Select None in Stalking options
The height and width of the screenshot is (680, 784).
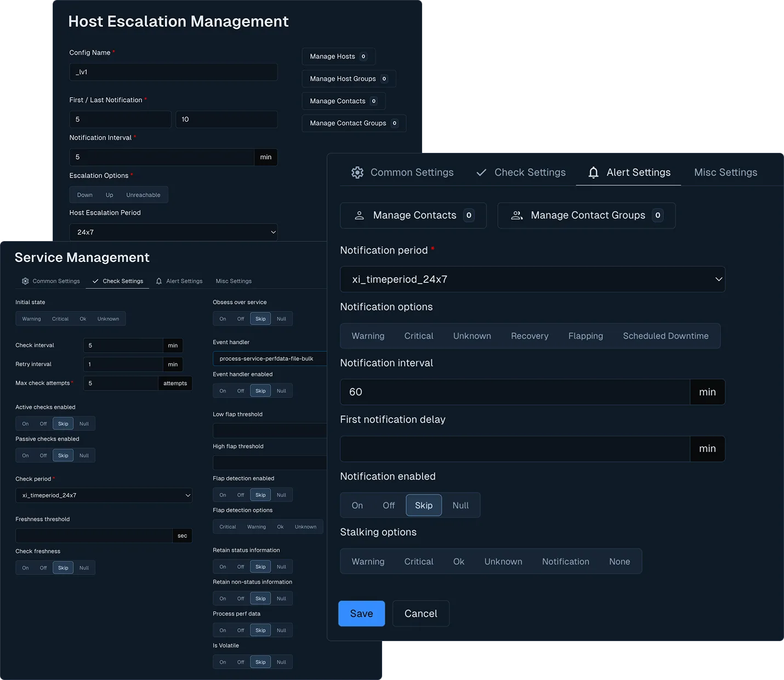pos(620,562)
